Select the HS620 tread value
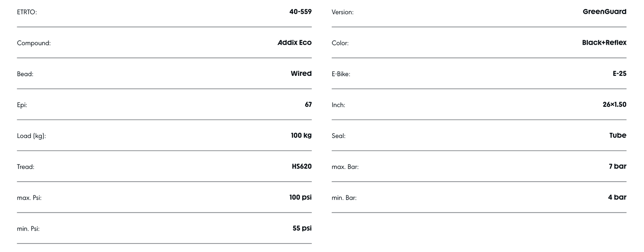This screenshot has width=644, height=252. pos(301,166)
